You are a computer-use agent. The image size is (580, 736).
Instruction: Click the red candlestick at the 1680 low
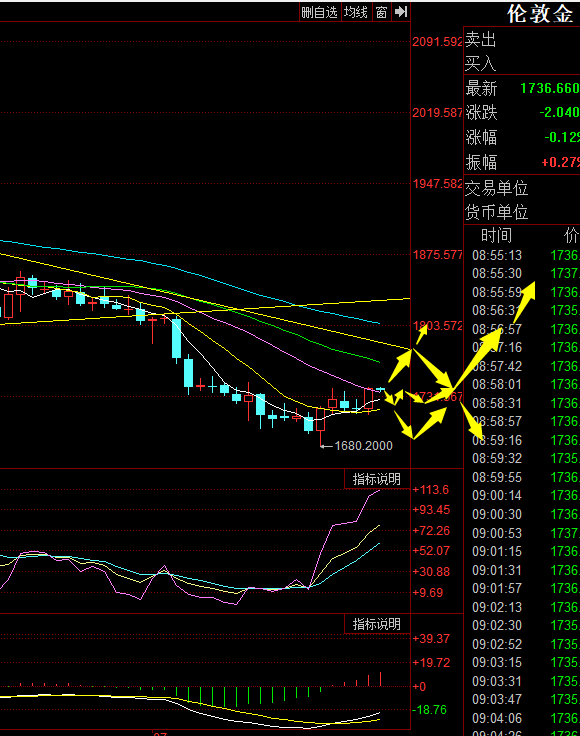point(321,419)
